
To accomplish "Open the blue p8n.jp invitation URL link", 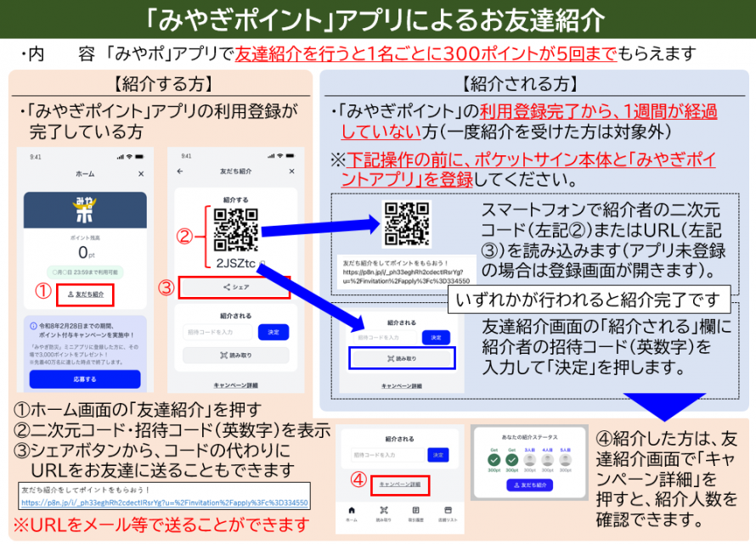I will click(165, 502).
